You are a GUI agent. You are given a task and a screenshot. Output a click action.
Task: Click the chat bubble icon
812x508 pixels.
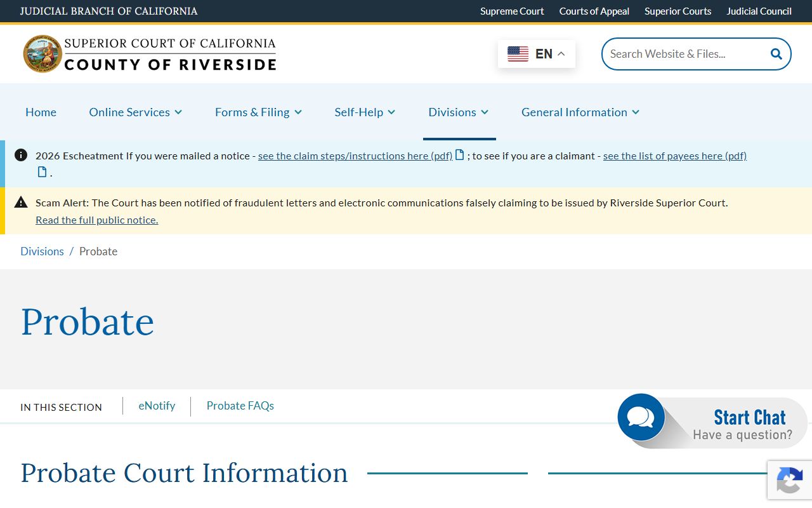tap(641, 417)
